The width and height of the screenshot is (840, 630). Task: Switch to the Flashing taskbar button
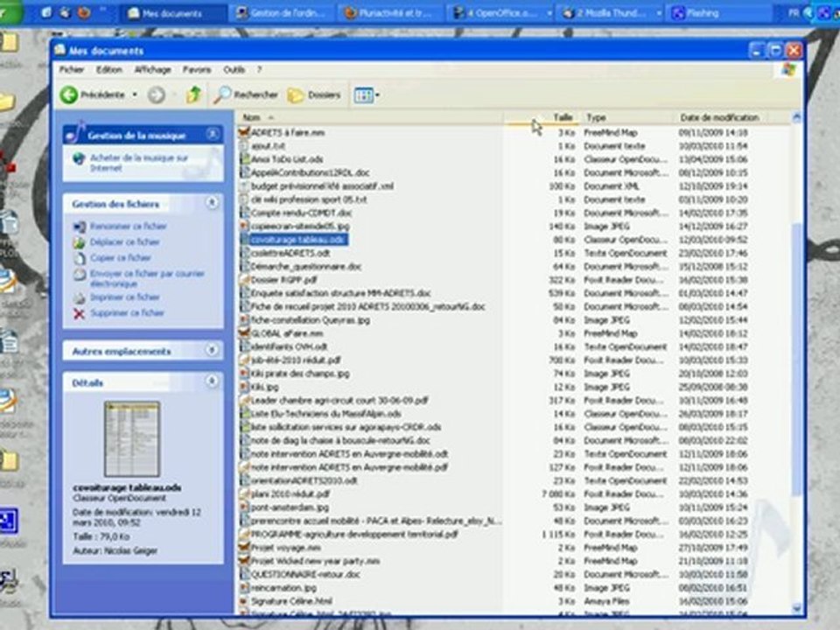719,13
